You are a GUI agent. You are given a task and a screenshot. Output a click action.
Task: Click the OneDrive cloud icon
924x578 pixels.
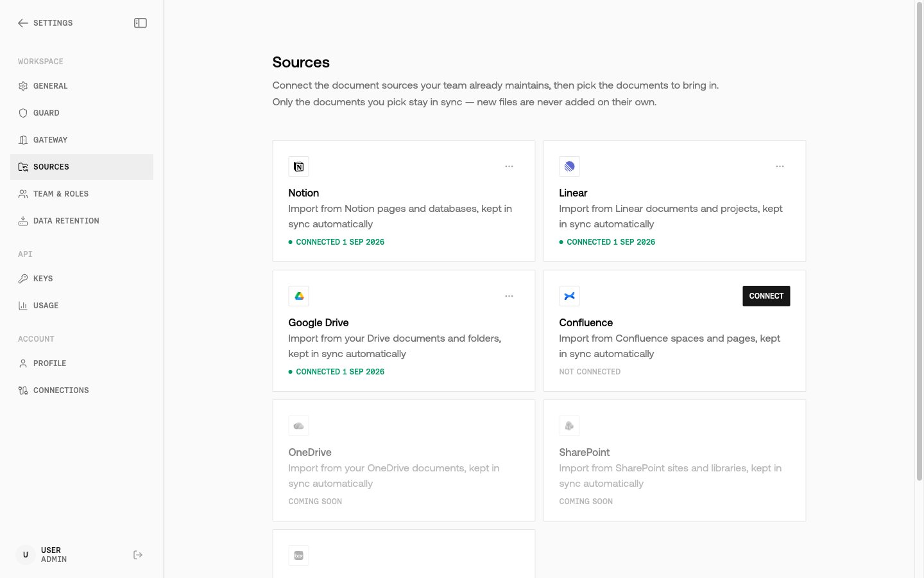point(299,426)
